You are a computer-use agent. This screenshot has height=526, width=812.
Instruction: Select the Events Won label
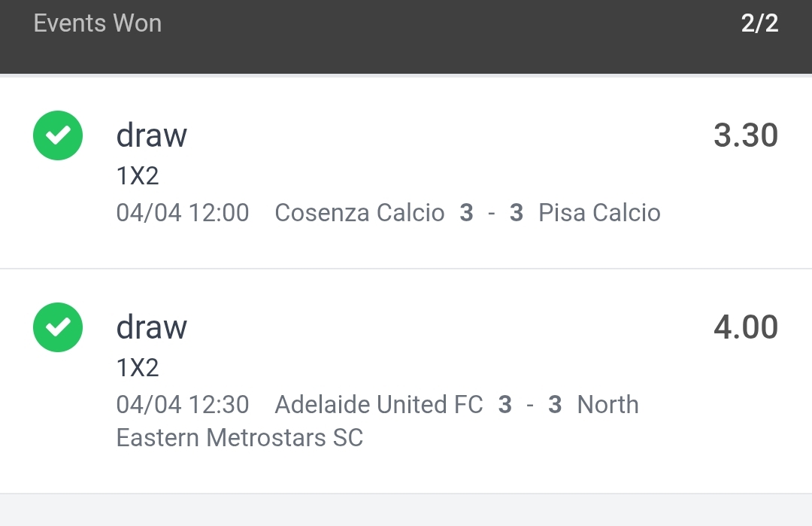(98, 23)
